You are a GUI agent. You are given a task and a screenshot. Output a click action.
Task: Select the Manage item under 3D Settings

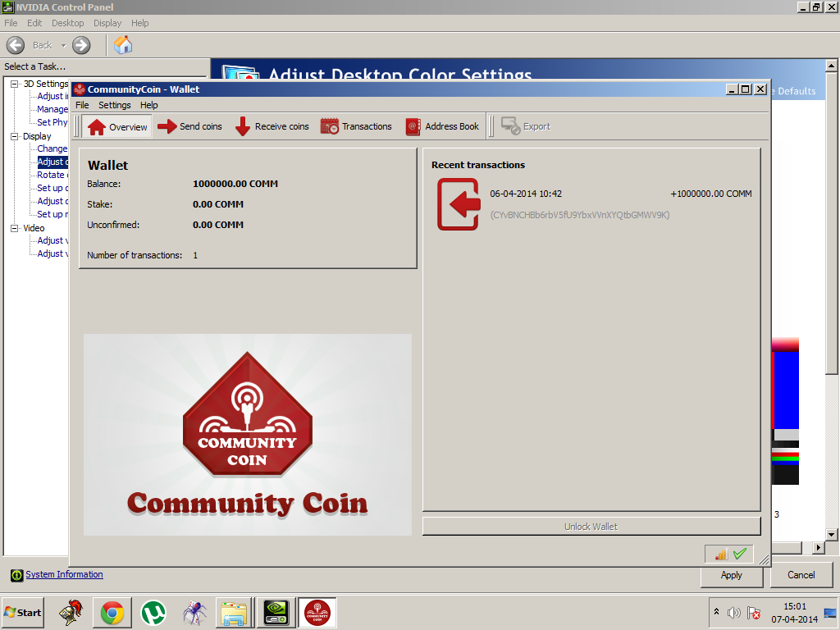pyautogui.click(x=52, y=109)
